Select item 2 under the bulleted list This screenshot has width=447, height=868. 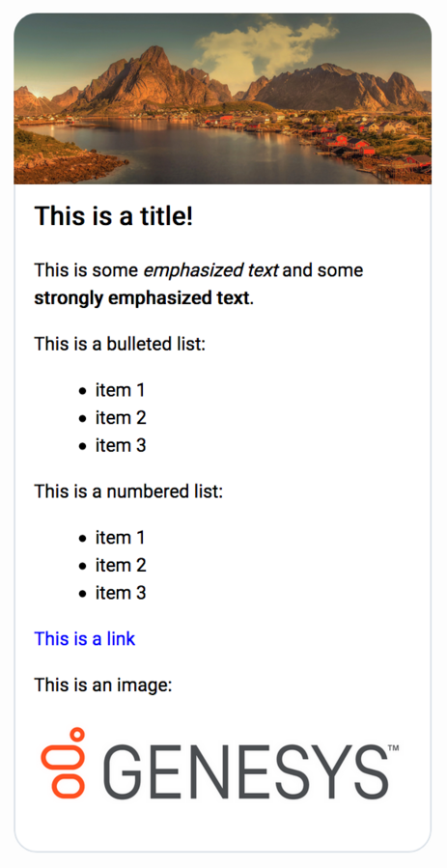tap(121, 418)
